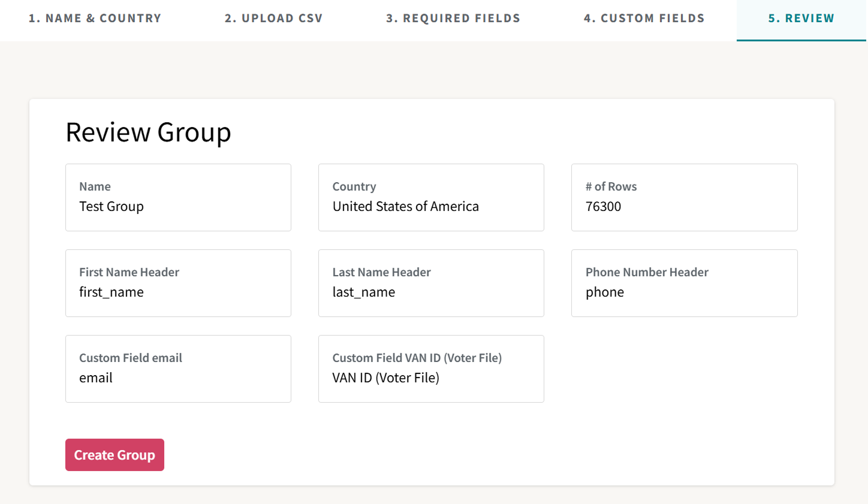Select the Name field showing Test Group
868x504 pixels.
[178, 197]
